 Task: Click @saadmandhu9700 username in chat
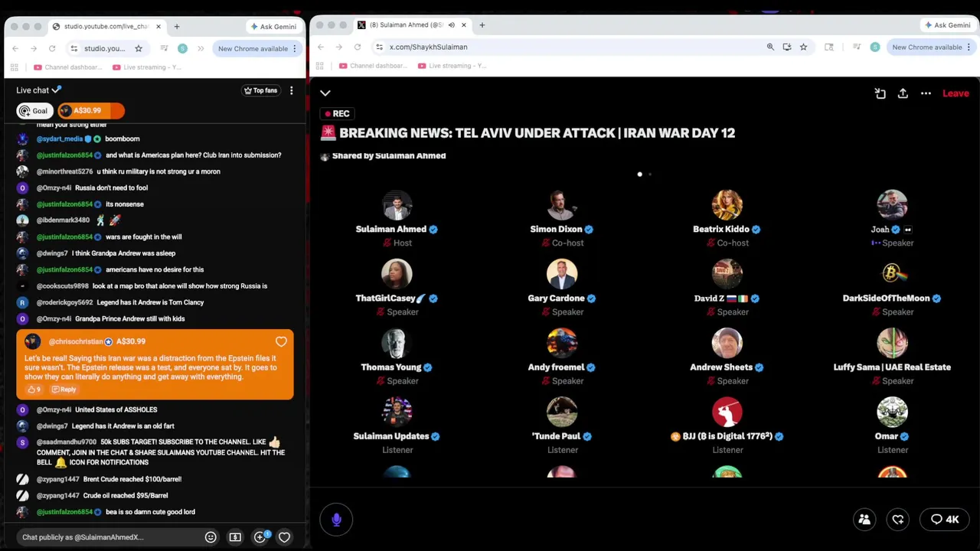(67, 442)
